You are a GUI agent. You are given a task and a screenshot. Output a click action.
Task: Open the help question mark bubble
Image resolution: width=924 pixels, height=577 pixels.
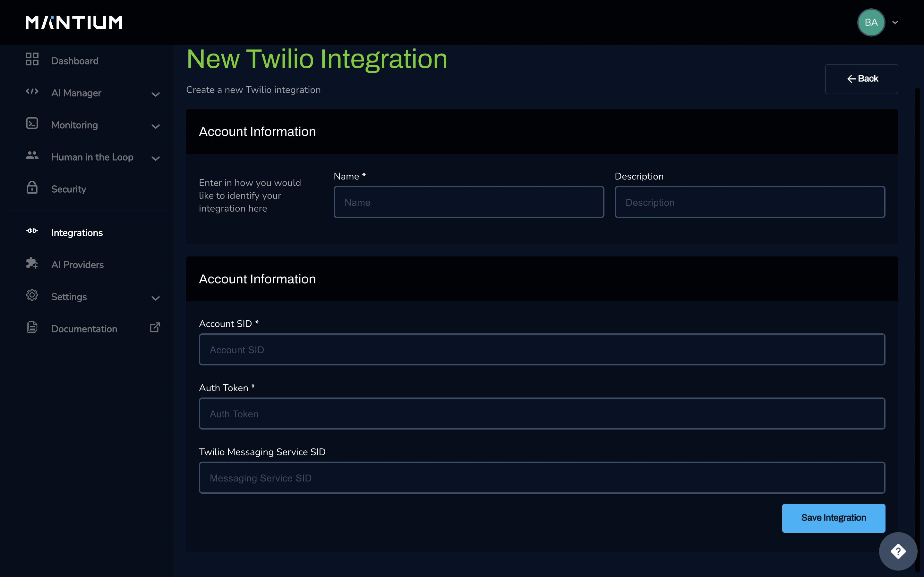tap(898, 551)
